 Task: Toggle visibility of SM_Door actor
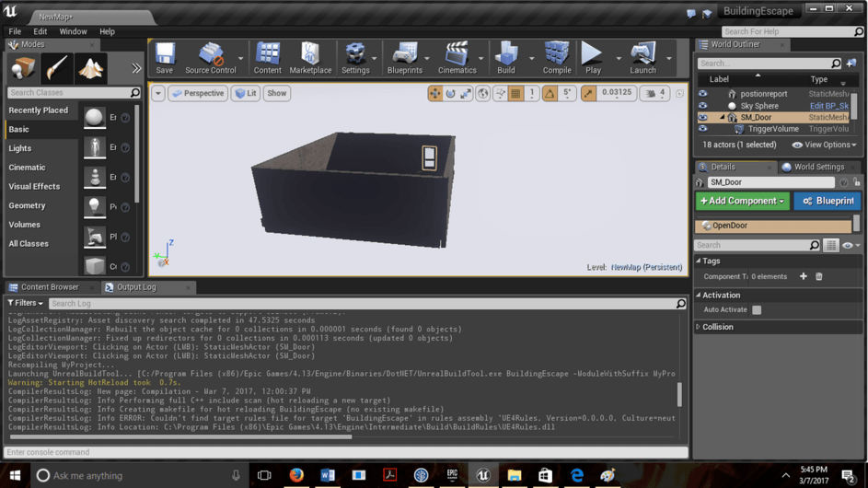pyautogui.click(x=702, y=118)
